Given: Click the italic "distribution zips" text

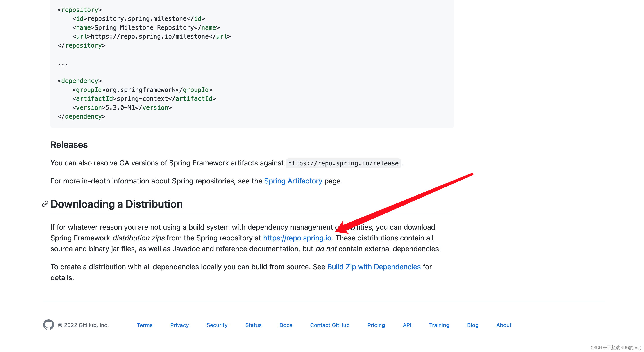Looking at the screenshot, I should tap(138, 238).
